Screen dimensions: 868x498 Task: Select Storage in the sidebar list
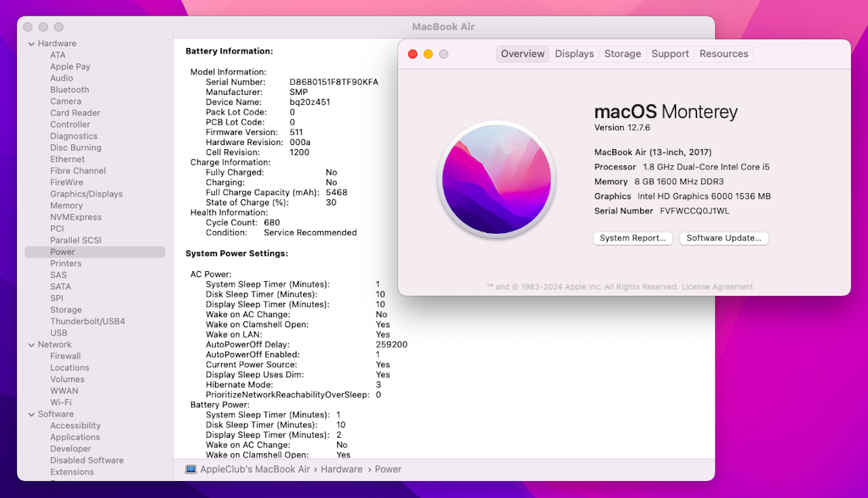point(66,310)
